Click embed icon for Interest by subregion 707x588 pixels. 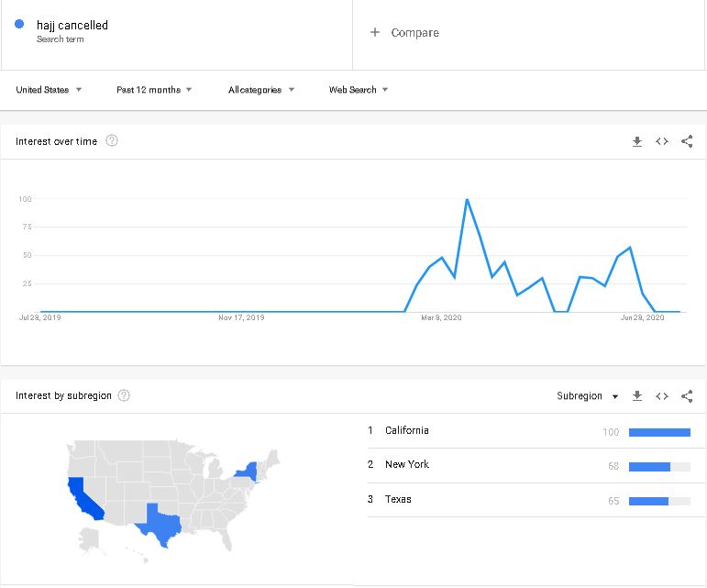pos(662,396)
